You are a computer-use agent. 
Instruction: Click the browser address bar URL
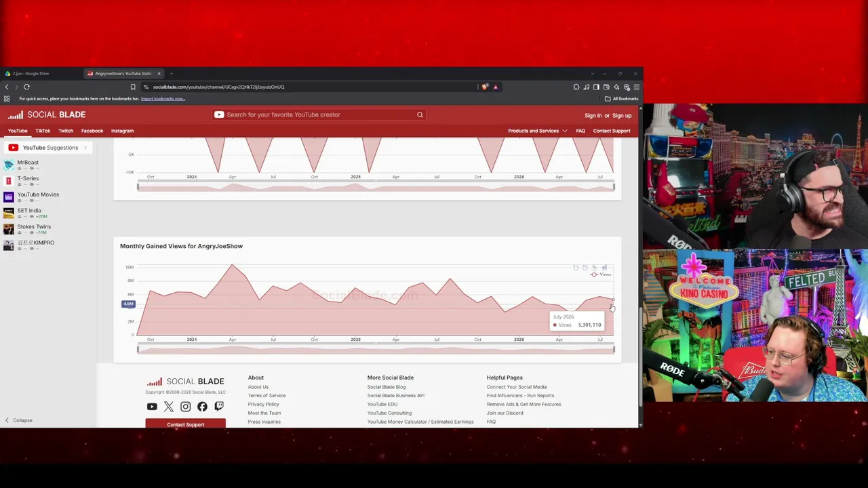point(218,87)
